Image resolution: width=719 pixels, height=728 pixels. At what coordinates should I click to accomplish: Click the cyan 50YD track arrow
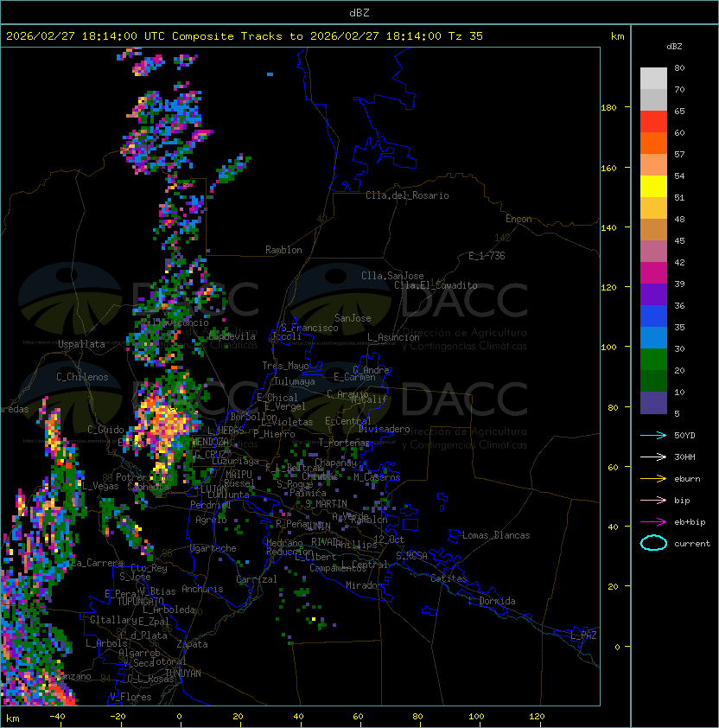pos(653,435)
